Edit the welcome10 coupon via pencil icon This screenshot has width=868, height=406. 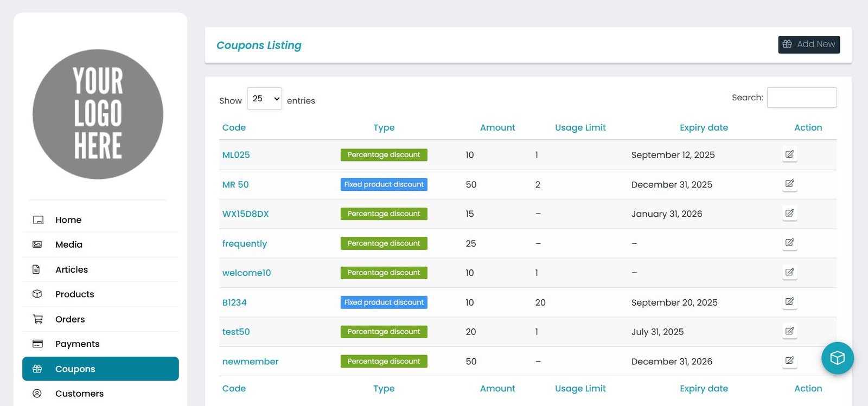click(x=789, y=272)
